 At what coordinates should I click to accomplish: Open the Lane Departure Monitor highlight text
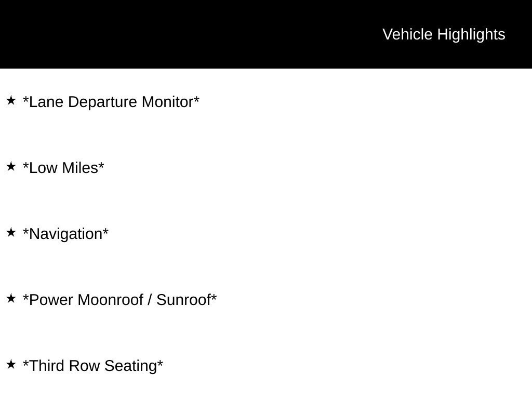point(111,102)
